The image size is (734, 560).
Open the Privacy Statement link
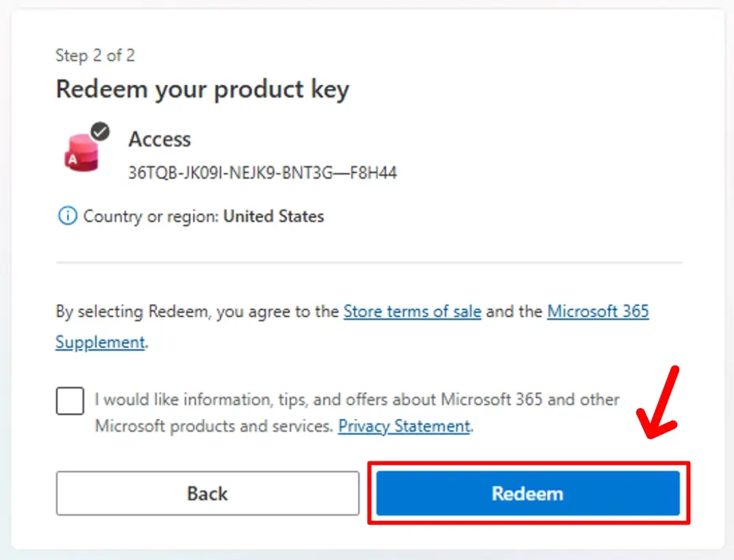(404, 426)
